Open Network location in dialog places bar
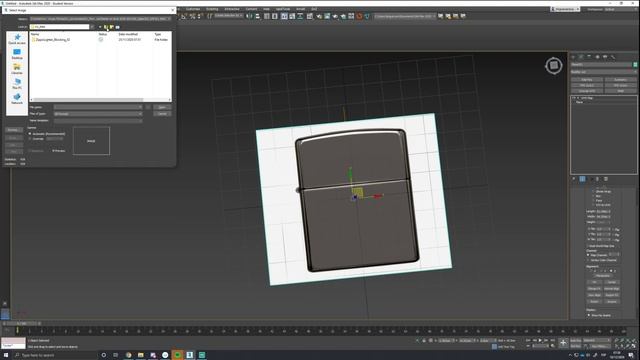Image resolution: width=640 pixels, height=360 pixels. [x=17, y=99]
